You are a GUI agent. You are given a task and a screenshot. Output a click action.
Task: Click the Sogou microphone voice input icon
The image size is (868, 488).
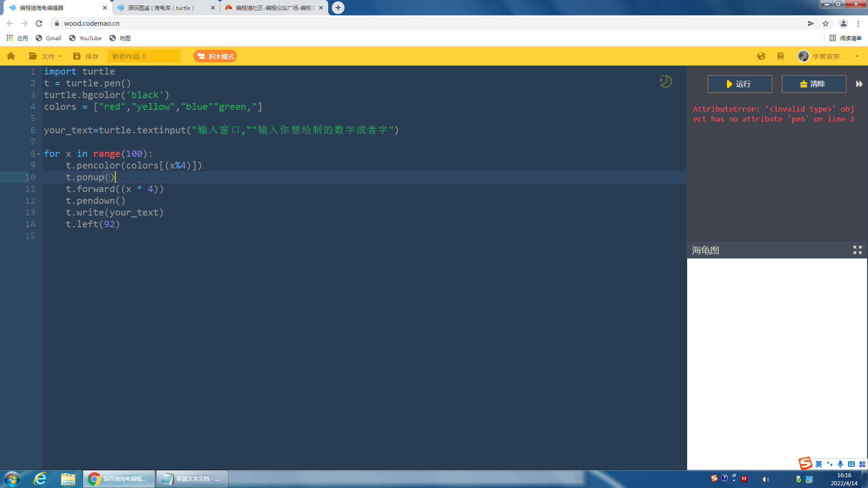click(x=840, y=464)
